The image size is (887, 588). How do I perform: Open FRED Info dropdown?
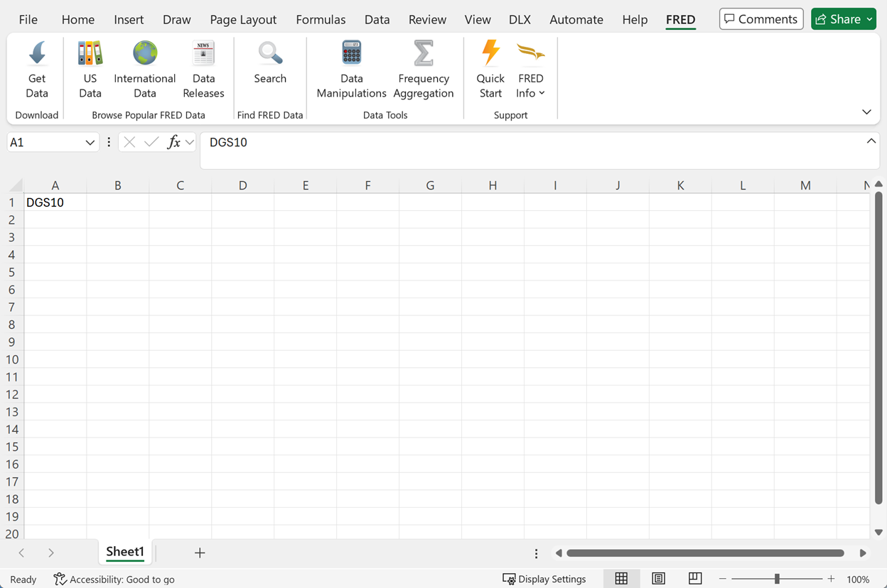[x=531, y=70]
